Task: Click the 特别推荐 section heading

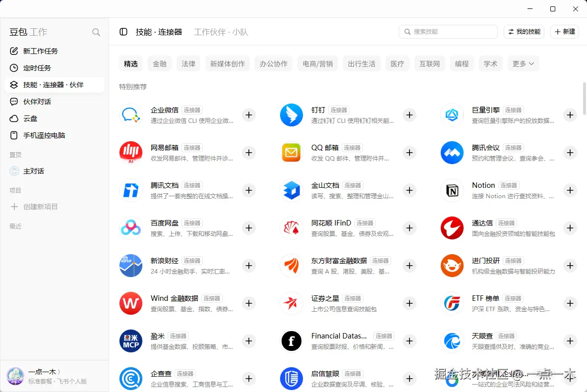Action: [x=133, y=87]
